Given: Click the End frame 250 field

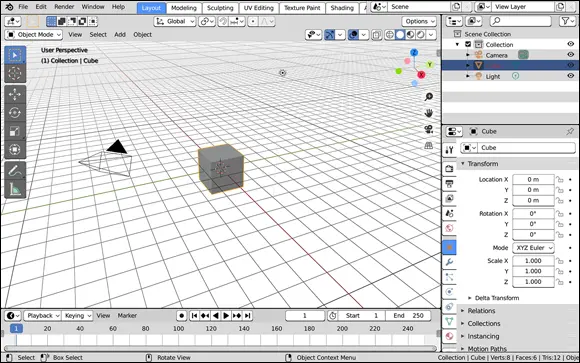Looking at the screenshot, I should click(408, 316).
